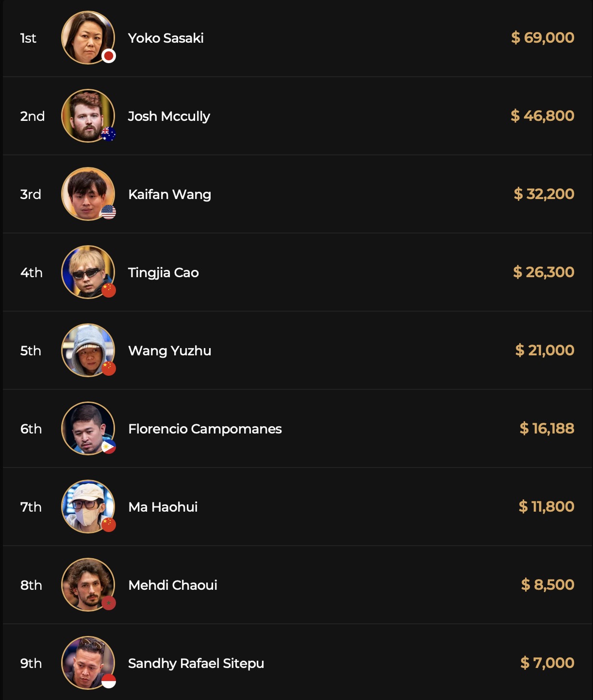
Task: Click the $ 69,000 first place prize
Action: pos(543,38)
